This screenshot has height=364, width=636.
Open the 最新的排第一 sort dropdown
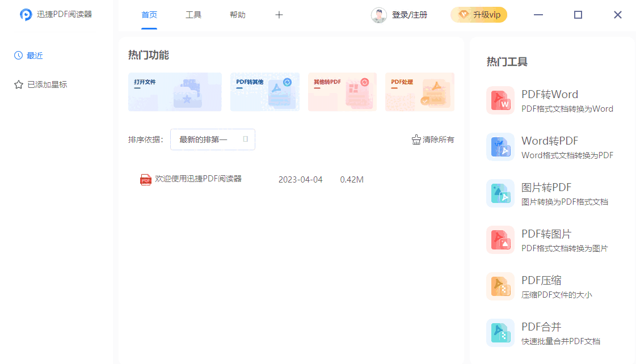[212, 139]
